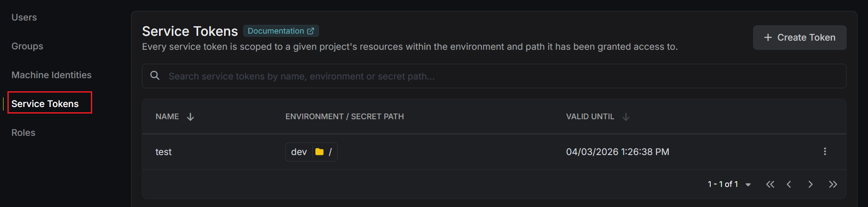
Task: Open the Users section
Action: pyautogui.click(x=24, y=17)
